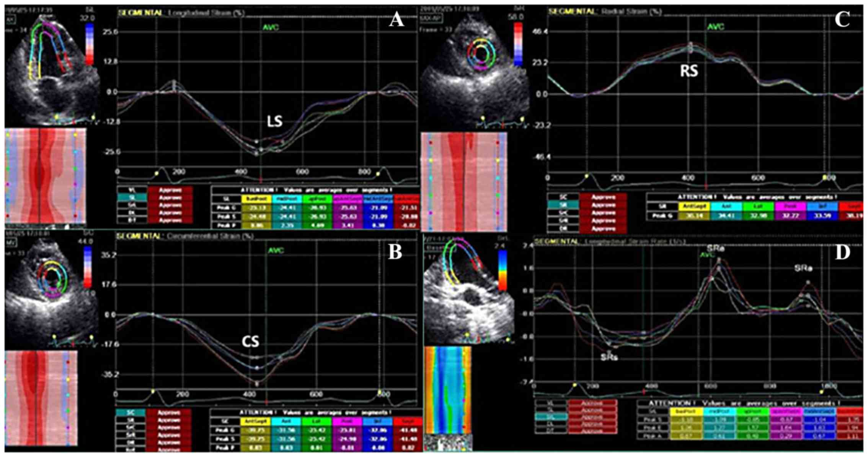Select the highlighted SL parameter in panel A
868x457 pixels.
coord(132,198)
